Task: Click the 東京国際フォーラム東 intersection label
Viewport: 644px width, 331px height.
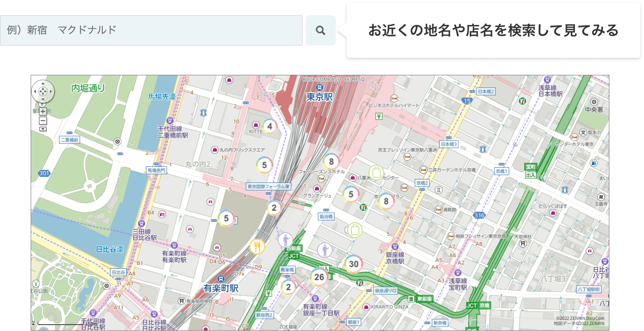Action: tap(269, 187)
